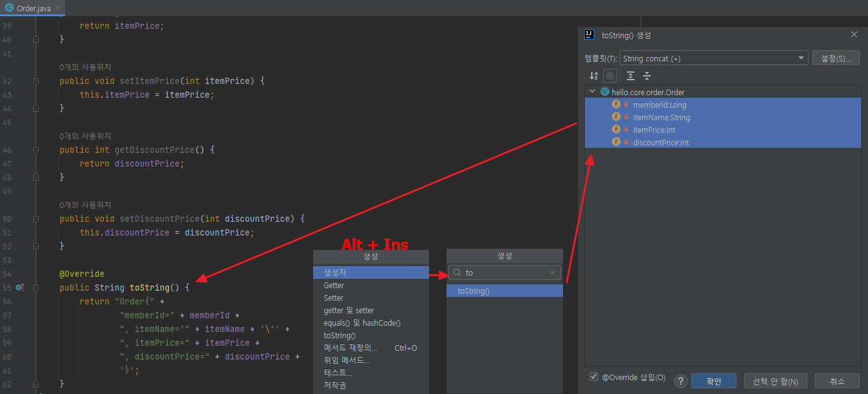Select 위임 메서드... menu entry
Viewport: 868px width, 394px height.
[371, 360]
